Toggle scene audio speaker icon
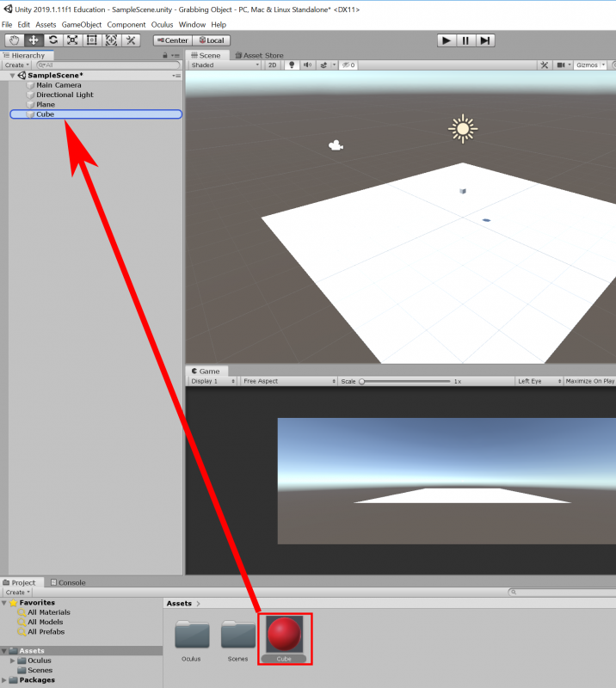 click(x=308, y=65)
